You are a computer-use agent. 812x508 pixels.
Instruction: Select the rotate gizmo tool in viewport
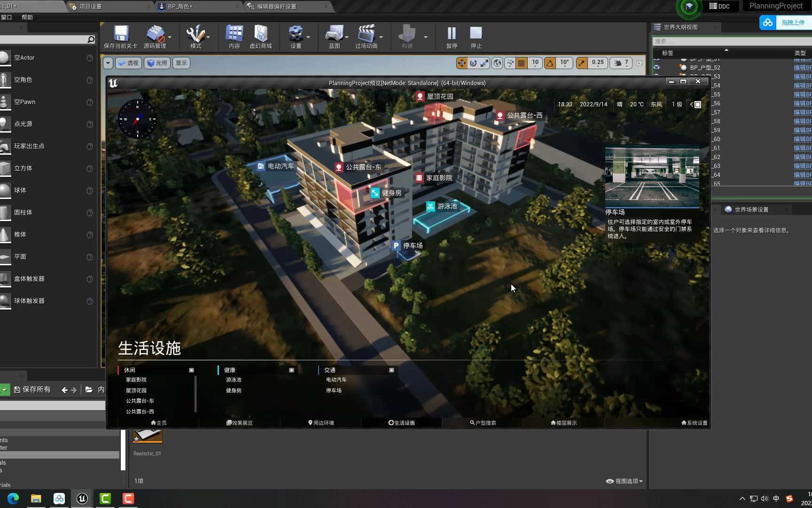pyautogui.click(x=473, y=63)
